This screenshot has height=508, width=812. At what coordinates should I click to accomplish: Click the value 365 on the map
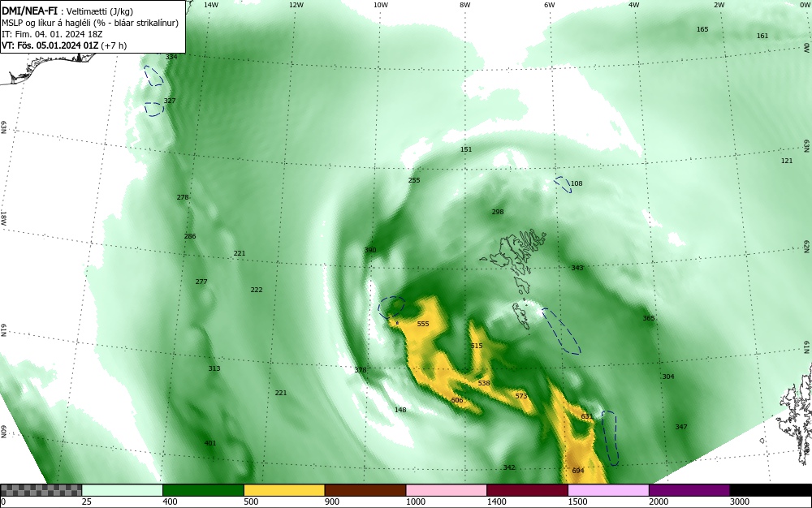coord(649,318)
